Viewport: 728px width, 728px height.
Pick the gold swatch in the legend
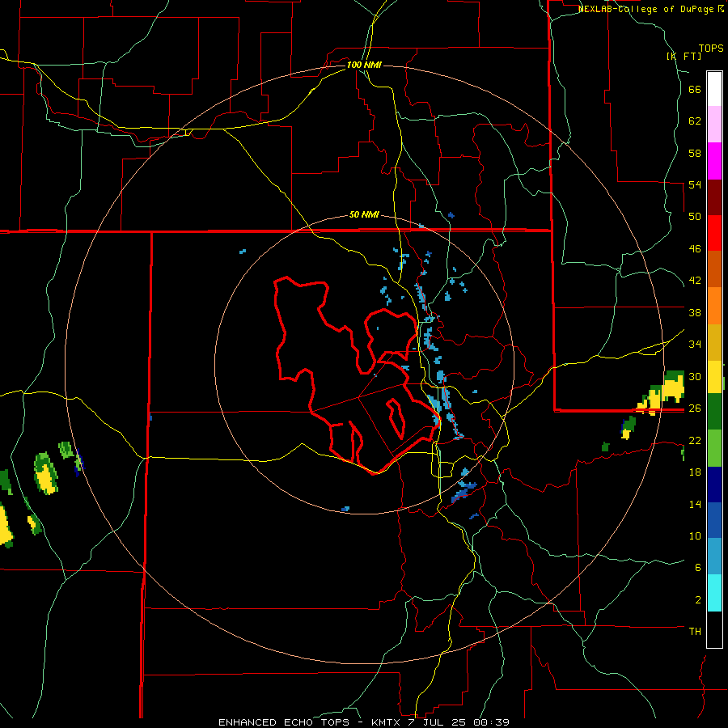(x=714, y=342)
